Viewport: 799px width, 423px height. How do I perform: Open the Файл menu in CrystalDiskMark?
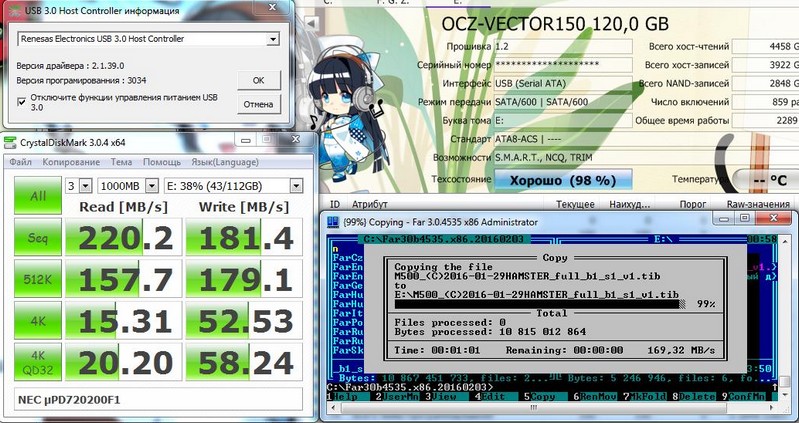20,162
